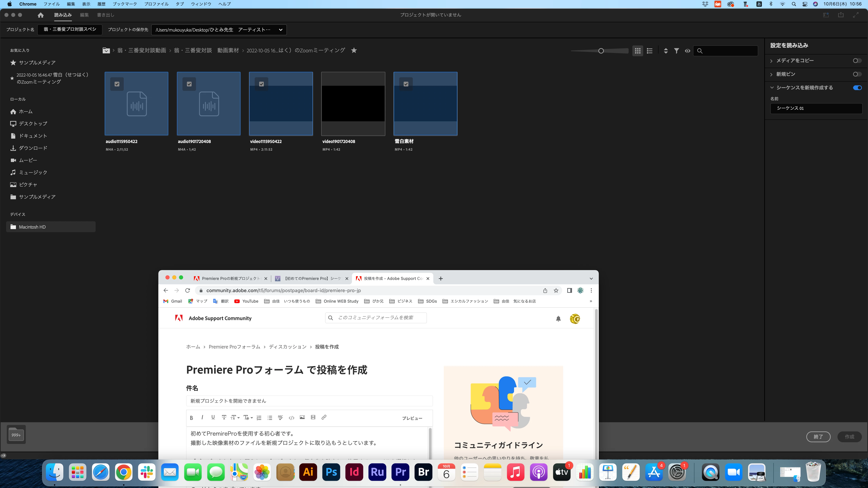Viewport: 868px width, 488px height.
Task: Open the ウィンドウ menu in the menu bar
Action: coord(201,4)
